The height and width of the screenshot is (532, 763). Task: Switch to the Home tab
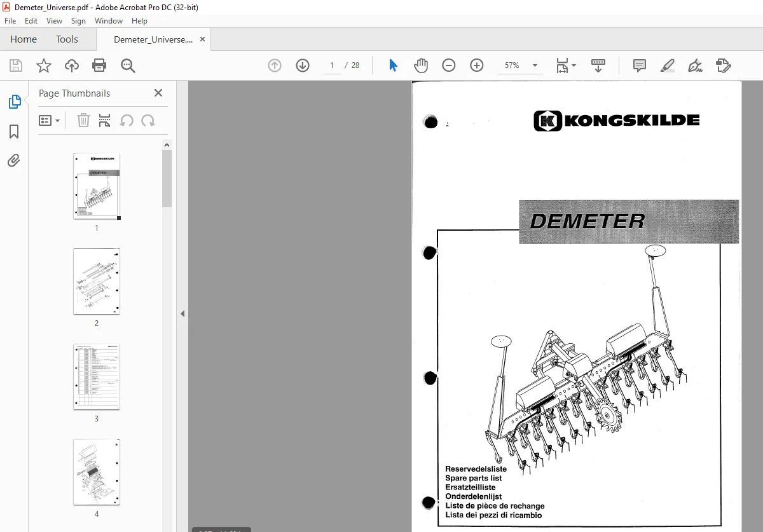[24, 39]
